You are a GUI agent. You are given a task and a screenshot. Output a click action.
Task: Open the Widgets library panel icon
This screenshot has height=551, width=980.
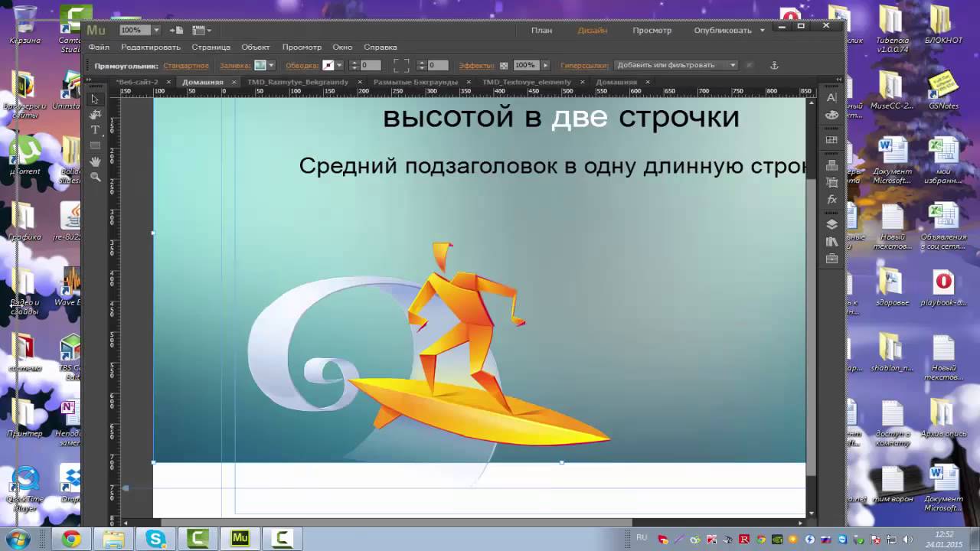(x=832, y=140)
